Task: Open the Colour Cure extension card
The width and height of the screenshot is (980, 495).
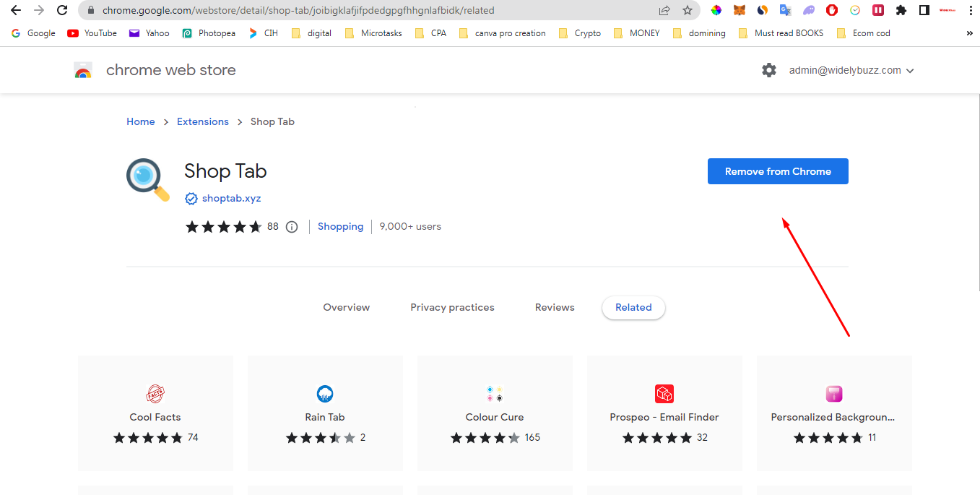Action: pos(495,413)
